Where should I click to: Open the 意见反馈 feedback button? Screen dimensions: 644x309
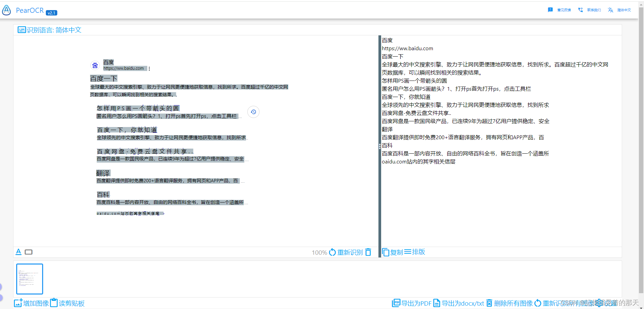coord(559,10)
